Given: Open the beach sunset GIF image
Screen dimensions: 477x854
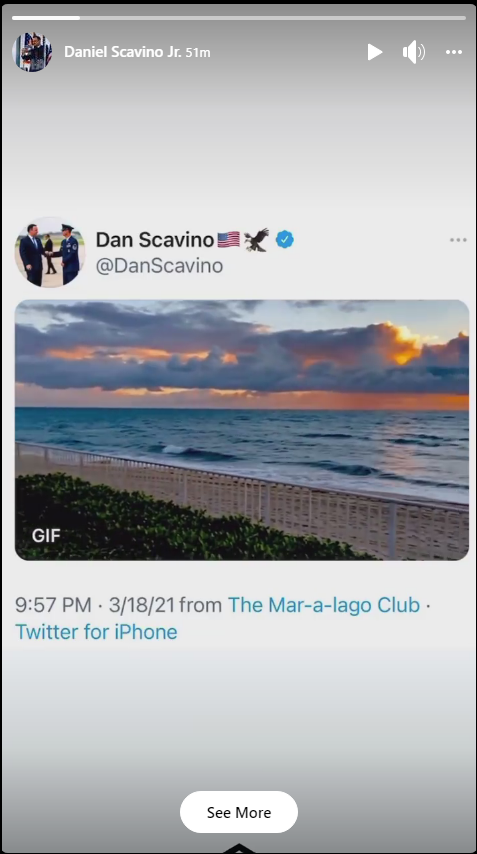Looking at the screenshot, I should [242, 430].
